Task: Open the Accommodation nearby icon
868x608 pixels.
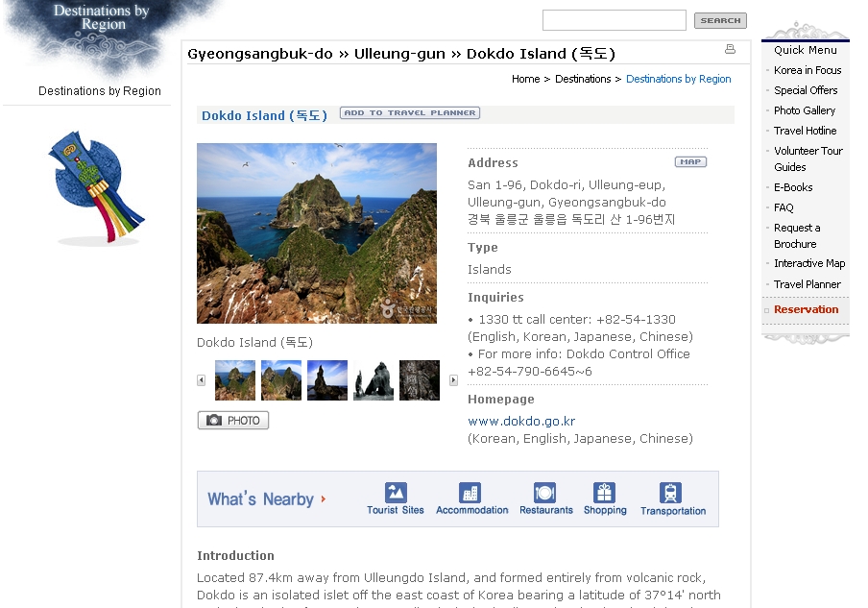Action: tap(470, 494)
